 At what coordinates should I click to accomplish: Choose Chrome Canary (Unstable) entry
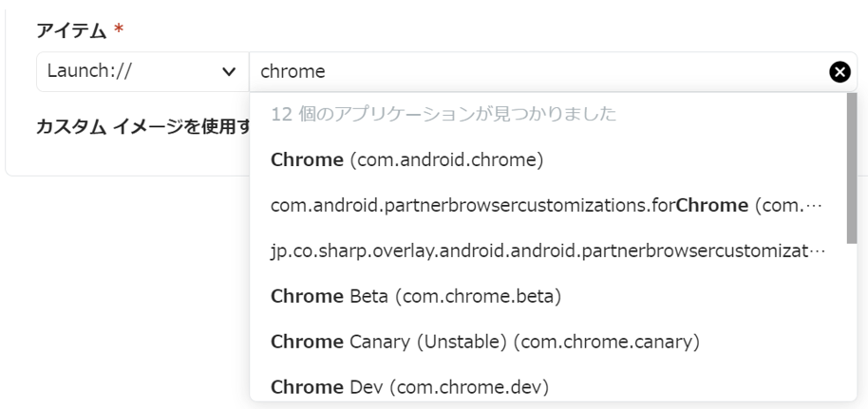click(484, 342)
